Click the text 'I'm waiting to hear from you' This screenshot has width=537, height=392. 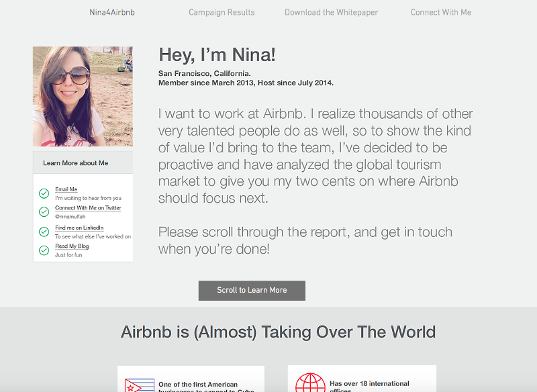tap(89, 198)
